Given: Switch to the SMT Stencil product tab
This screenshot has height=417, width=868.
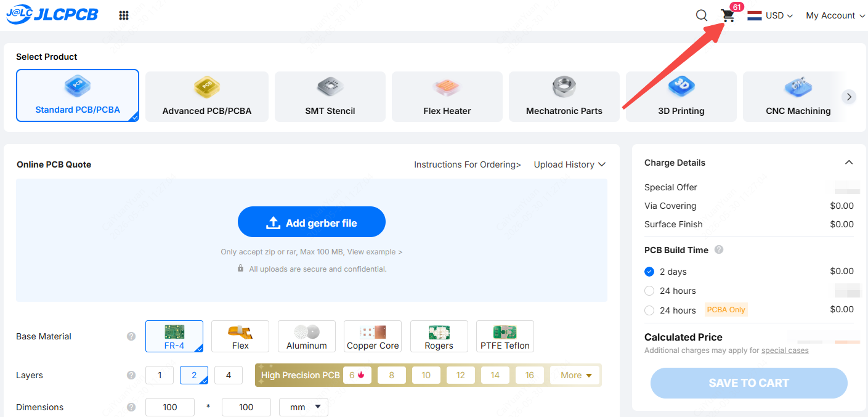Looking at the screenshot, I should [x=330, y=97].
